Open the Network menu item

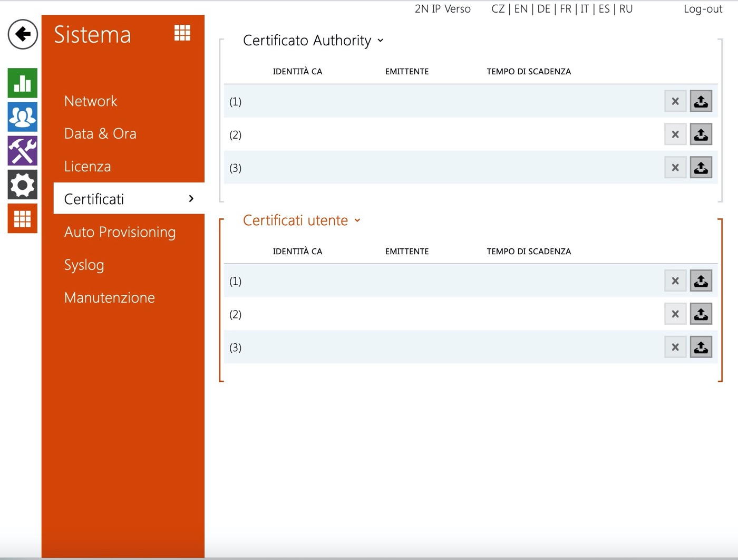pos(91,101)
